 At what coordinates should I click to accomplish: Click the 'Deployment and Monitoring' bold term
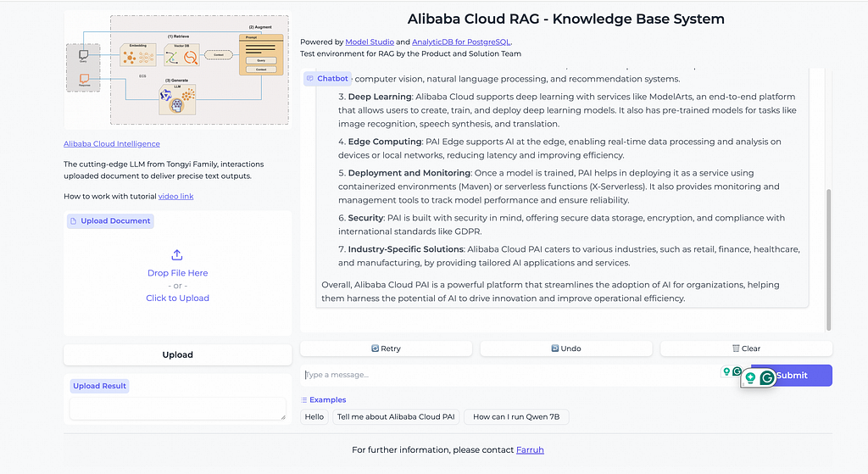[x=409, y=173]
